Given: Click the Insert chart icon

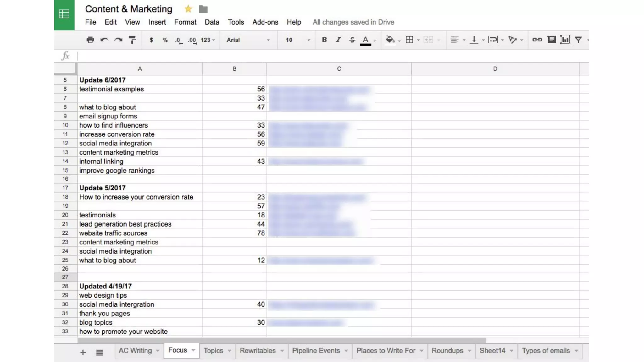Looking at the screenshot, I should click(565, 40).
